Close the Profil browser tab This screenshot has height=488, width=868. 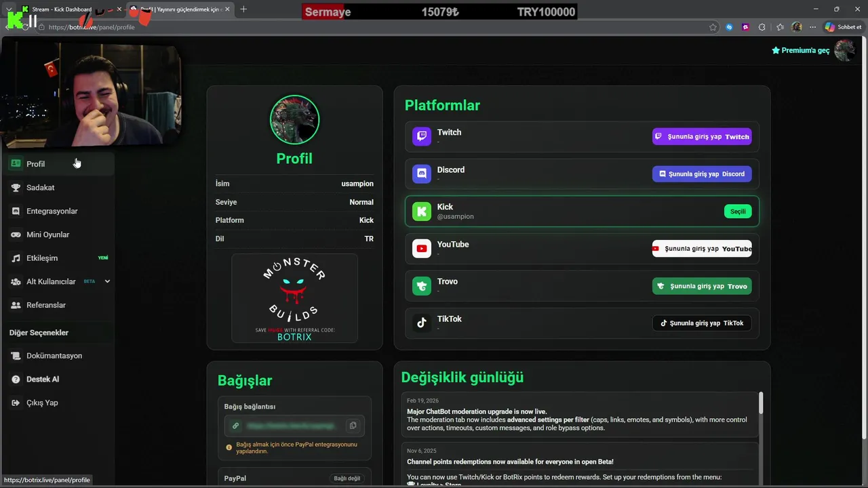[227, 9]
